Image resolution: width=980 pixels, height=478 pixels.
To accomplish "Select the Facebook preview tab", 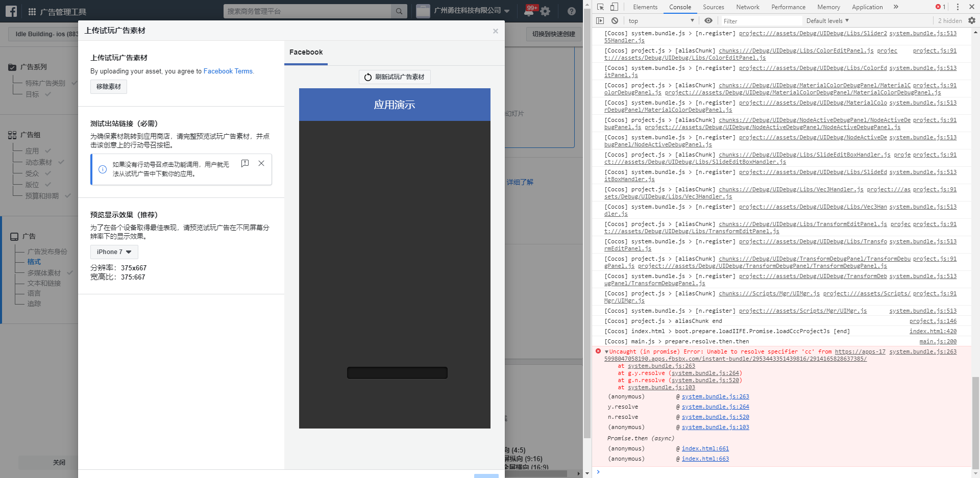I will [306, 52].
